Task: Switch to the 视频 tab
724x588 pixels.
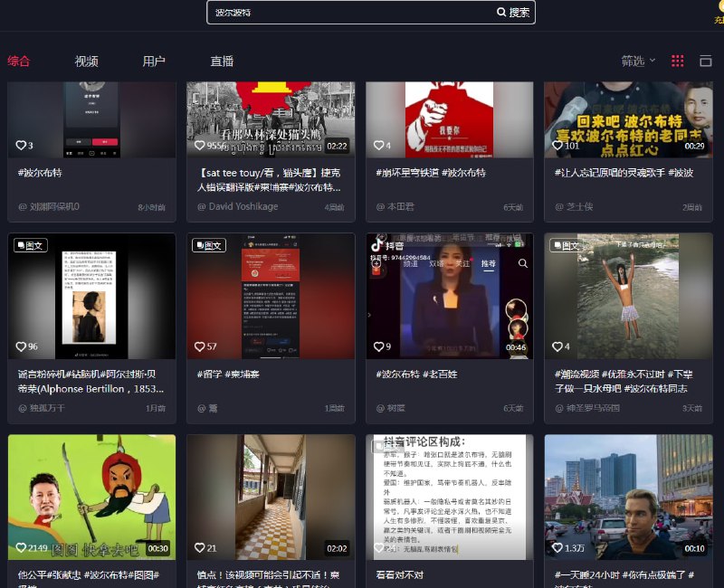Action: pos(88,61)
